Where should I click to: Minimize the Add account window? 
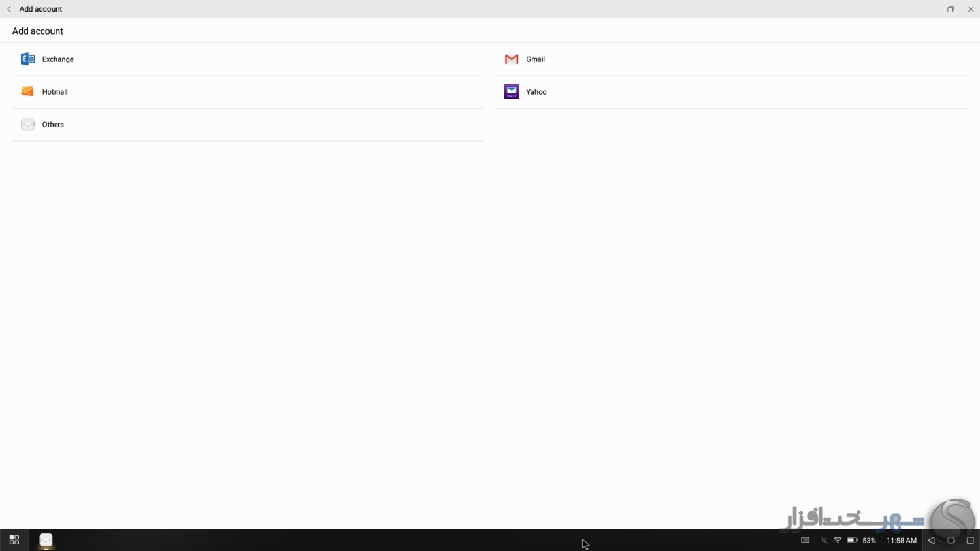pyautogui.click(x=930, y=9)
